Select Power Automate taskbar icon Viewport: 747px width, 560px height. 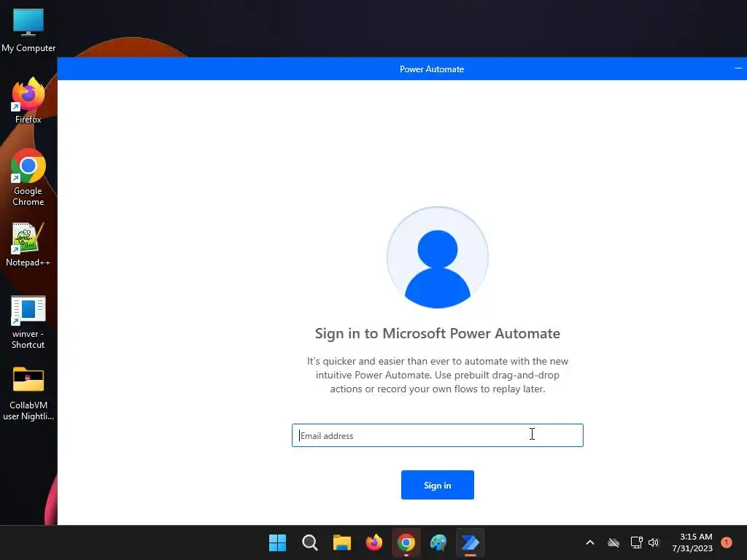pyautogui.click(x=471, y=542)
